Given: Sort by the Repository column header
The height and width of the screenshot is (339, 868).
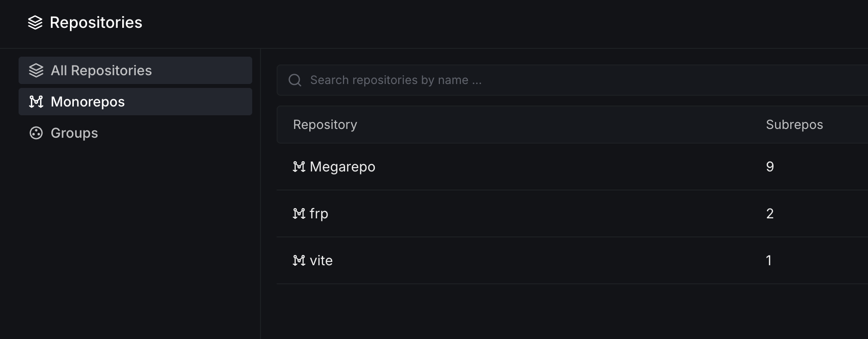Looking at the screenshot, I should pos(325,125).
